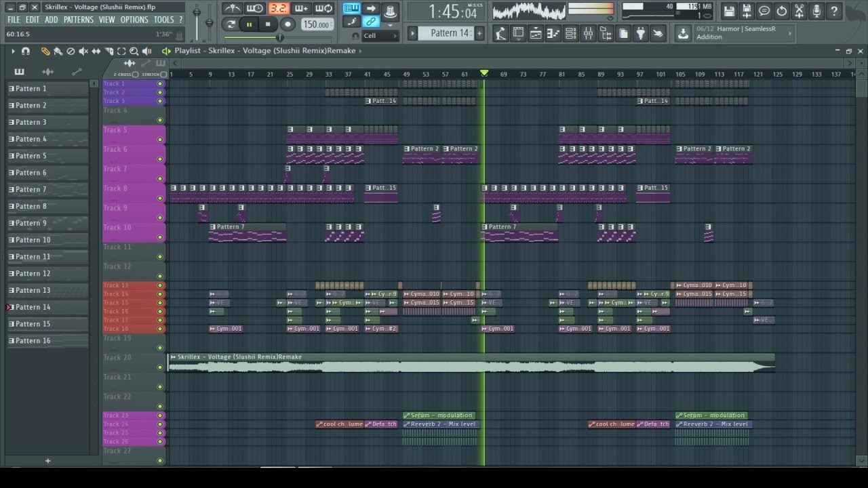The height and width of the screenshot is (488, 868).
Task: Open the help question mark icon
Action: click(x=835, y=11)
